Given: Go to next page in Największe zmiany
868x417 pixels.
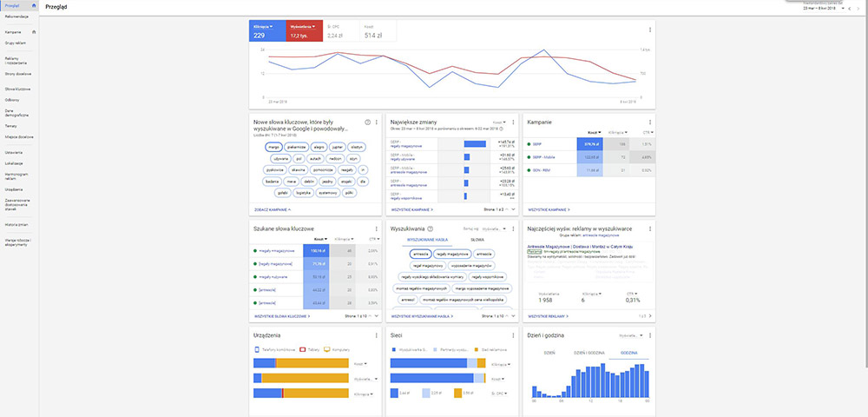Looking at the screenshot, I should pos(513,209).
